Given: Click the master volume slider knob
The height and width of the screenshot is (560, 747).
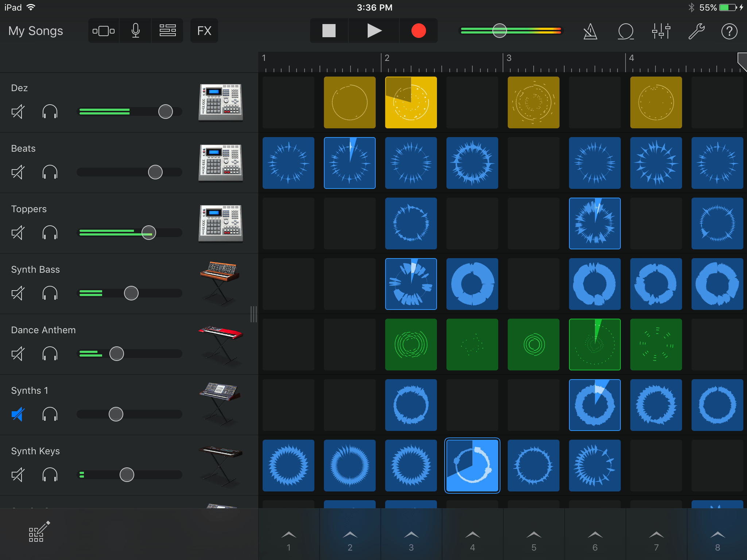Looking at the screenshot, I should (x=499, y=31).
